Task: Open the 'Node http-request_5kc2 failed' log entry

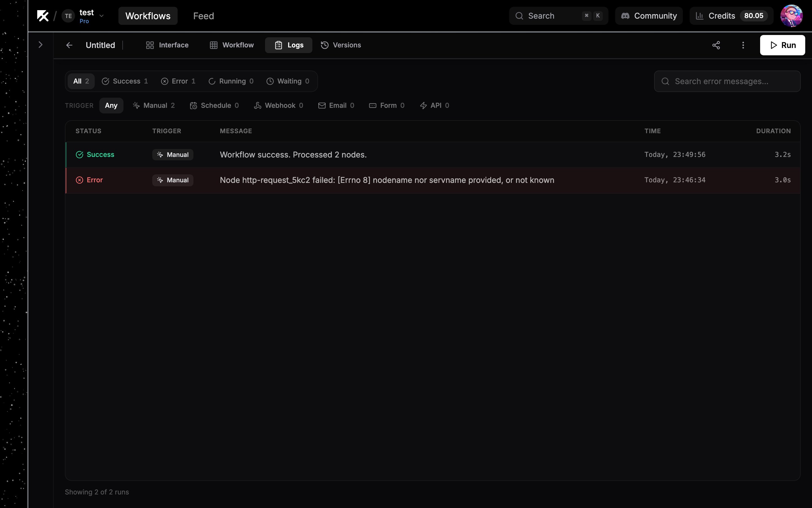Action: pos(433,180)
